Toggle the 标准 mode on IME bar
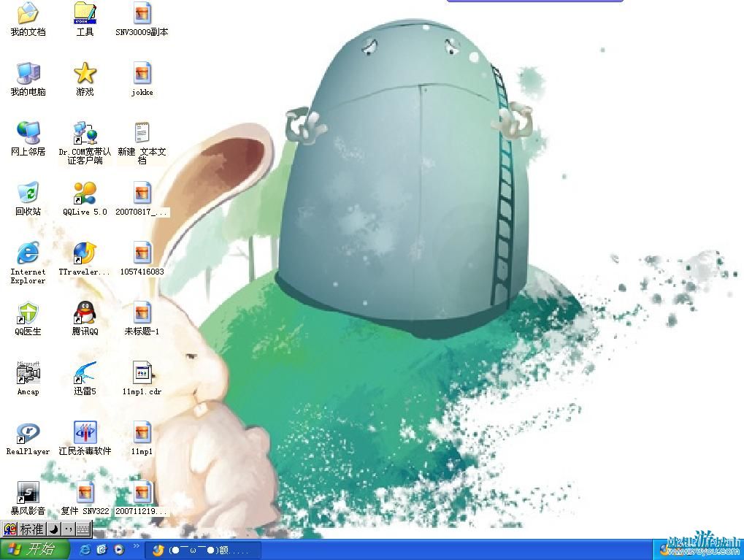Image resolution: width=744 pixels, height=560 pixels. (32, 529)
